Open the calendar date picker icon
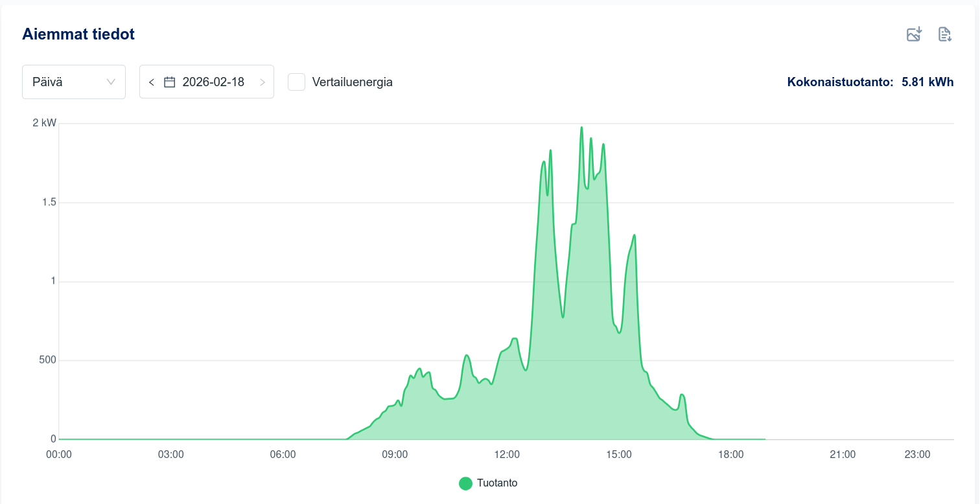 coord(170,82)
